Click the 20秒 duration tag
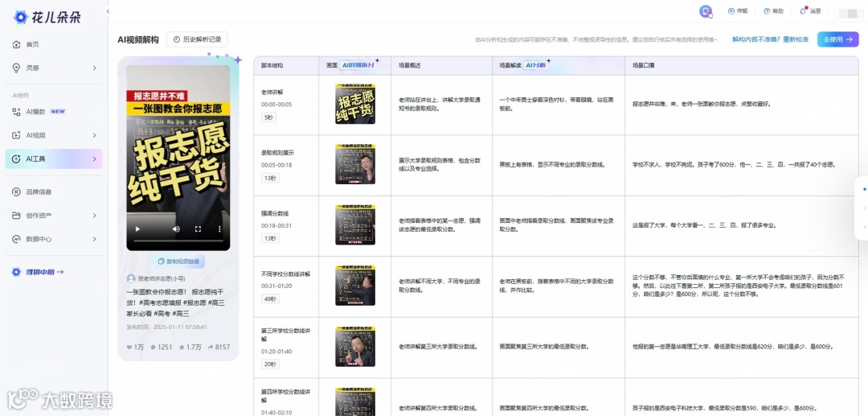Screen dimensions: 868x416 [269, 364]
